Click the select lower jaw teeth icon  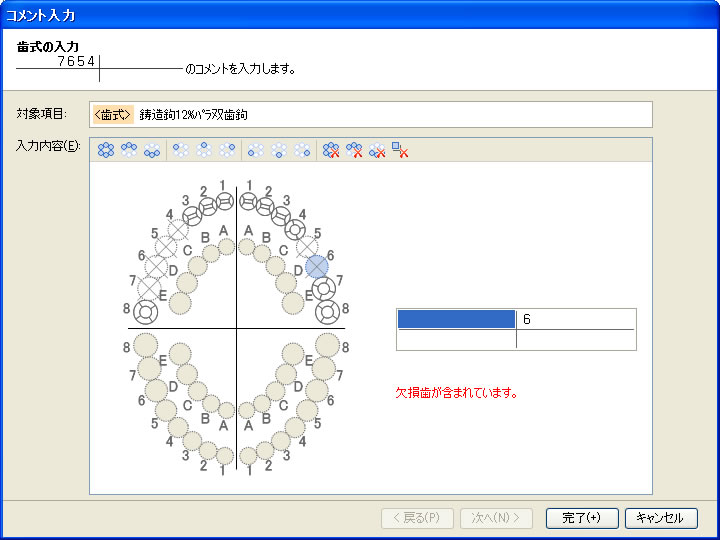coord(152,150)
